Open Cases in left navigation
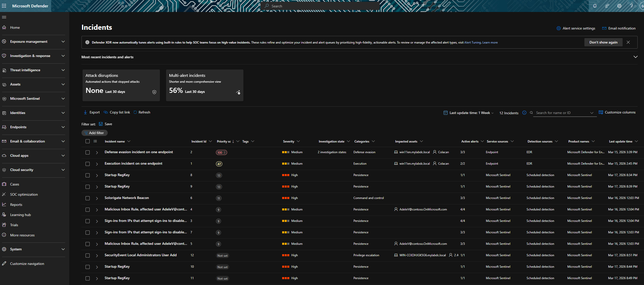This screenshot has height=285, width=644. (15, 184)
